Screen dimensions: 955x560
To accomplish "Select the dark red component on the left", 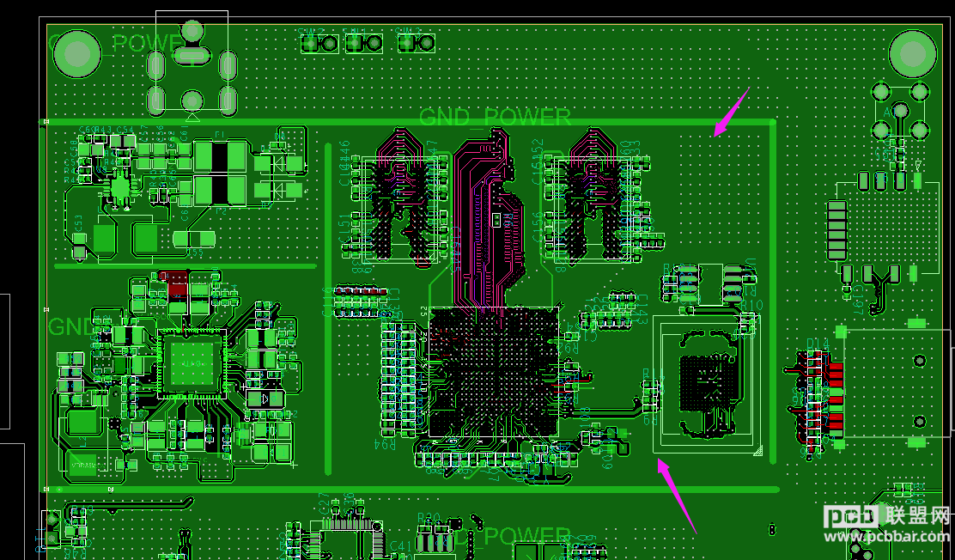I will click(178, 284).
